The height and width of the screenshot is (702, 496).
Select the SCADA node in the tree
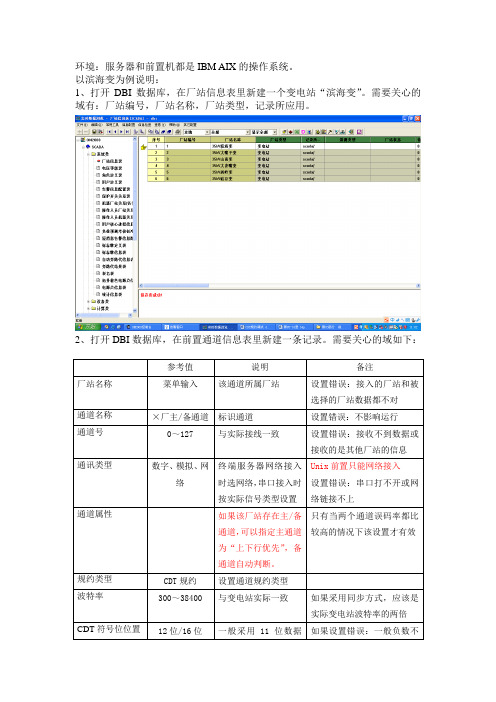pos(98,147)
